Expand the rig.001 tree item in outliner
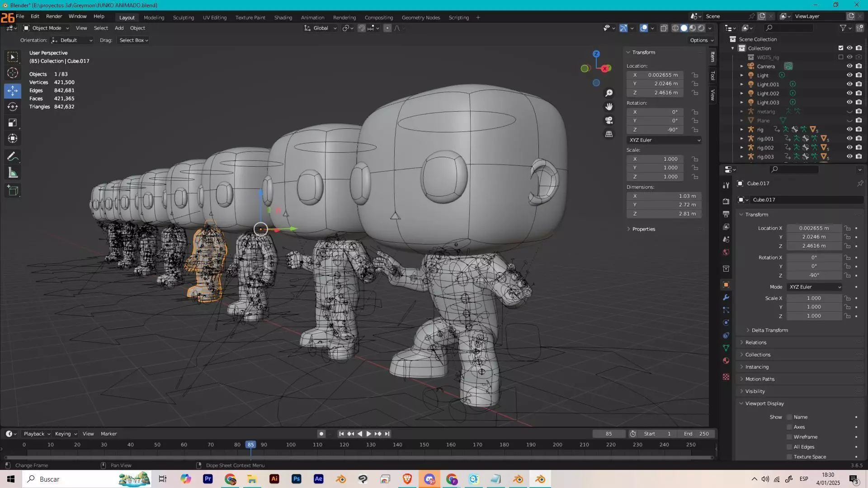Screen dimensions: 868x488 [741, 139]
